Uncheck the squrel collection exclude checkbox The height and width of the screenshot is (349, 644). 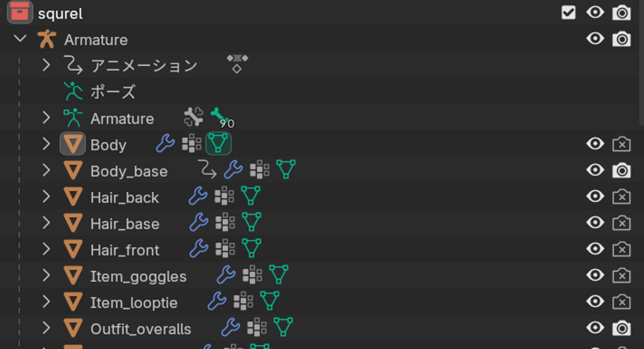(x=568, y=13)
